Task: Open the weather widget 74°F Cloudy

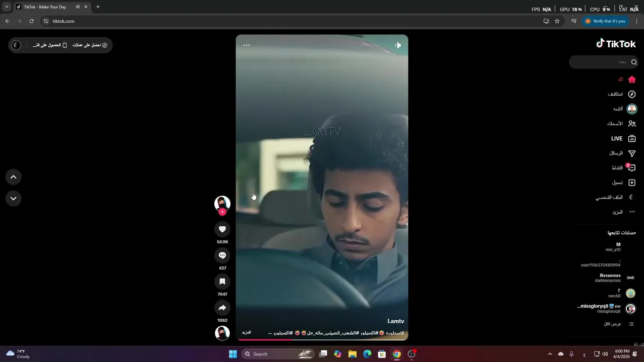Action: [18, 354]
